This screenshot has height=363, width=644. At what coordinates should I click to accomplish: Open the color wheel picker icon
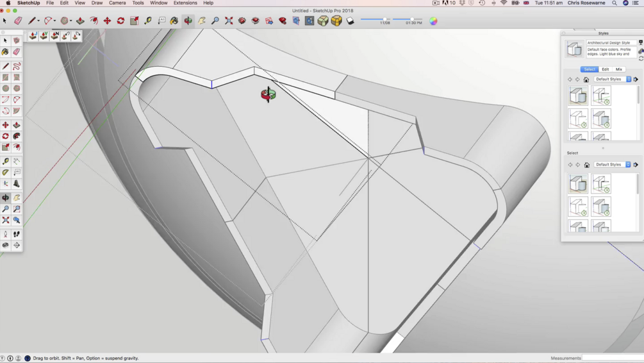tap(433, 21)
